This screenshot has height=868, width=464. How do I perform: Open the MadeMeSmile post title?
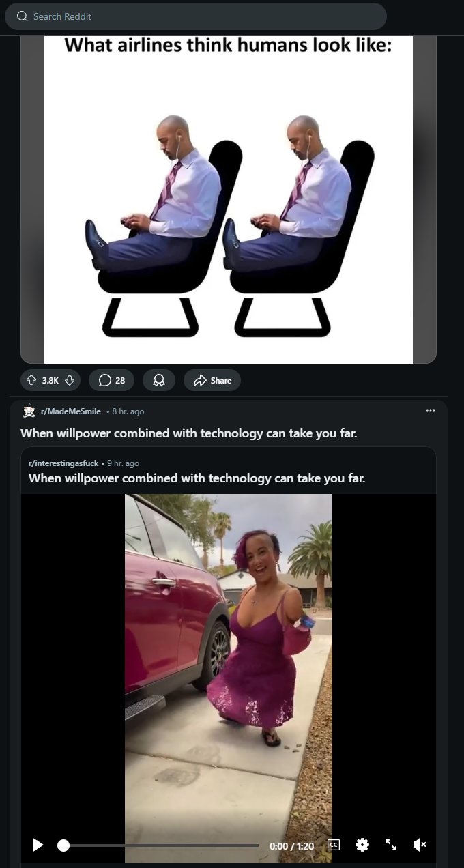(189, 433)
